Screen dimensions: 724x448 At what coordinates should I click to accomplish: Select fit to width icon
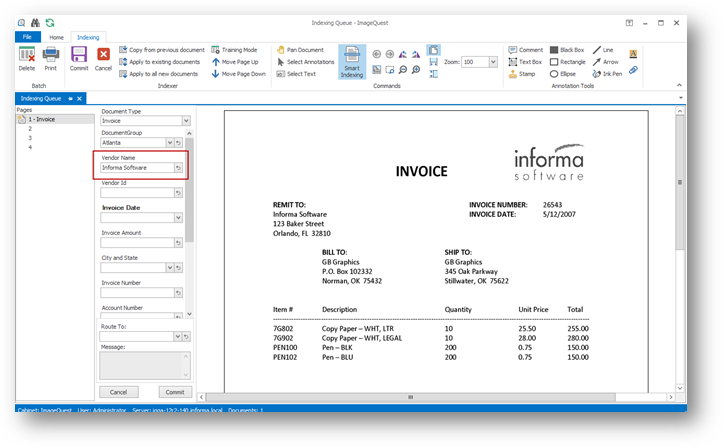[434, 62]
